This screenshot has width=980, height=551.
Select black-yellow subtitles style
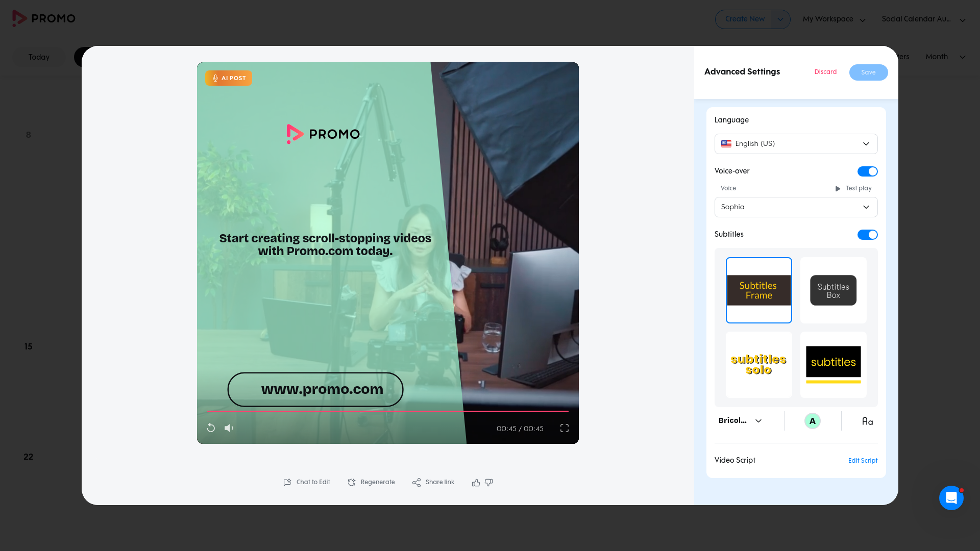[x=834, y=365]
